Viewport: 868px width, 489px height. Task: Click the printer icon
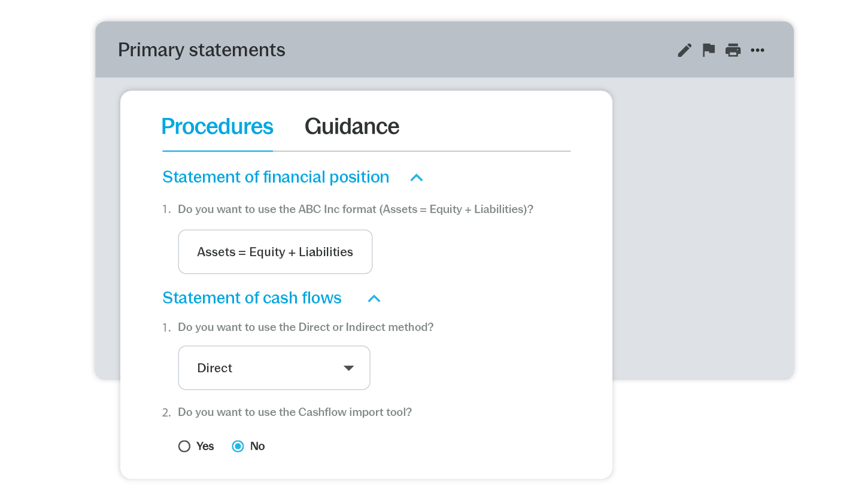point(733,50)
